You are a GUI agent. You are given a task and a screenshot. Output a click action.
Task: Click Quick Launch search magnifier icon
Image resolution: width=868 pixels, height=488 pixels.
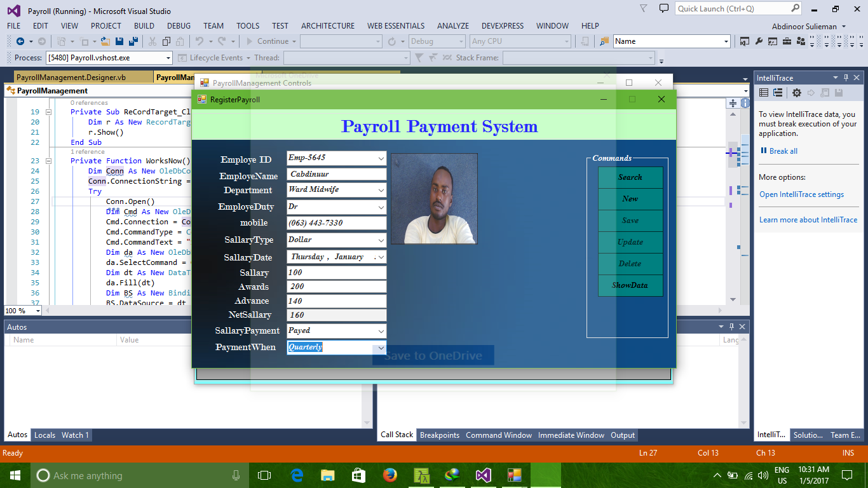[x=796, y=8]
